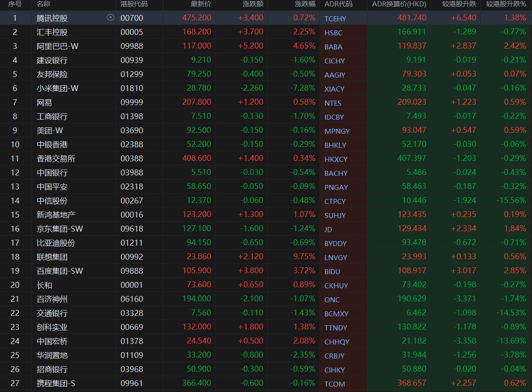Select the 中信股份 stock name
532x392 pixels.
(52, 201)
